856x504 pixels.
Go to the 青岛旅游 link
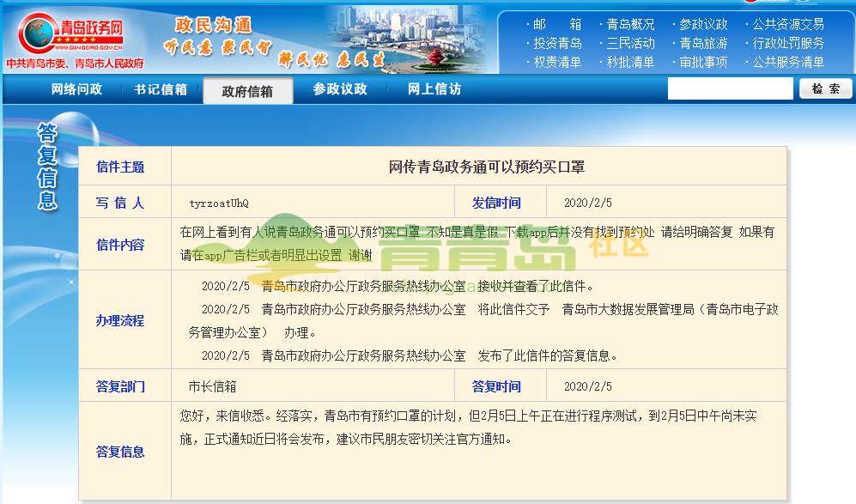pos(703,43)
